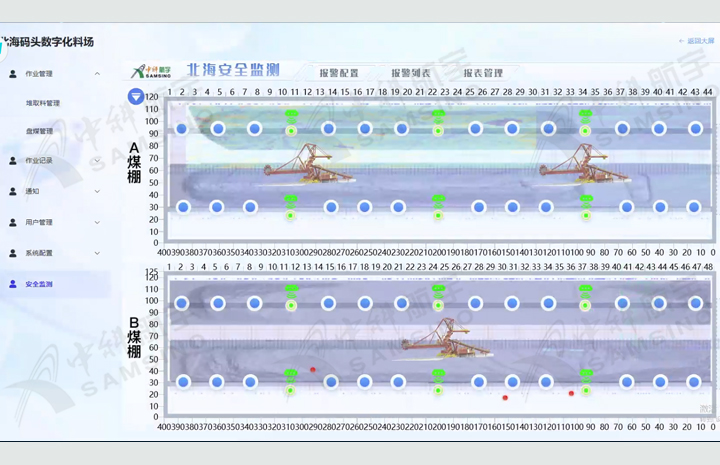This screenshot has height=465, width=720.
Task: Click the 通知 person icon in sidebar
Action: [13, 191]
